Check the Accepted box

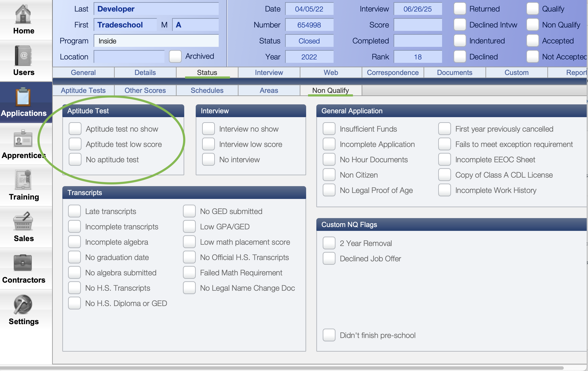532,40
